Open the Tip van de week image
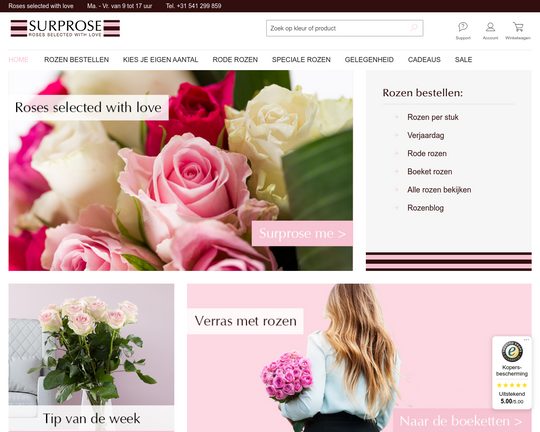The height and width of the screenshot is (432, 540). pyautogui.click(x=91, y=358)
